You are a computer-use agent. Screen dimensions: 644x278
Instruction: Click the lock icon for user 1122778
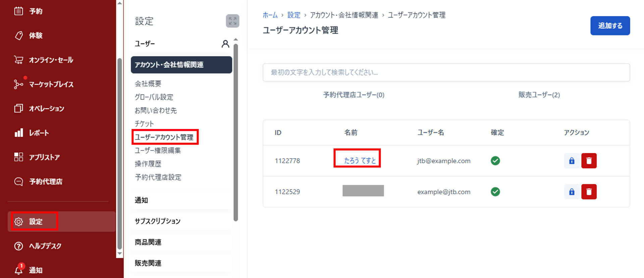pyautogui.click(x=572, y=161)
